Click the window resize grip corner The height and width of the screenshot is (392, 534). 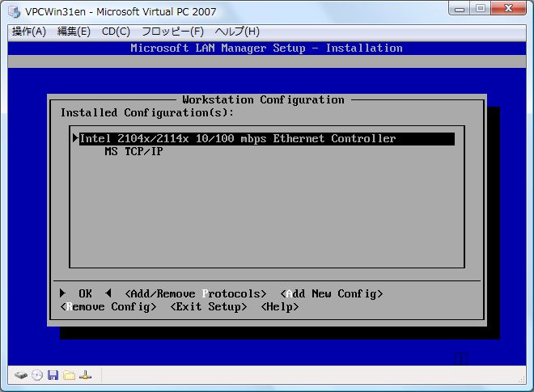521,379
